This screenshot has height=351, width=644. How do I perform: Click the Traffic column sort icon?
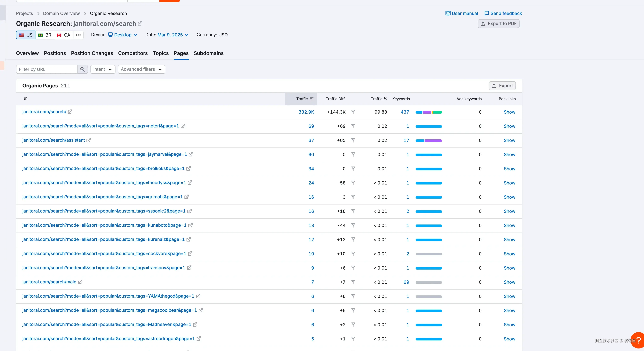(311, 99)
